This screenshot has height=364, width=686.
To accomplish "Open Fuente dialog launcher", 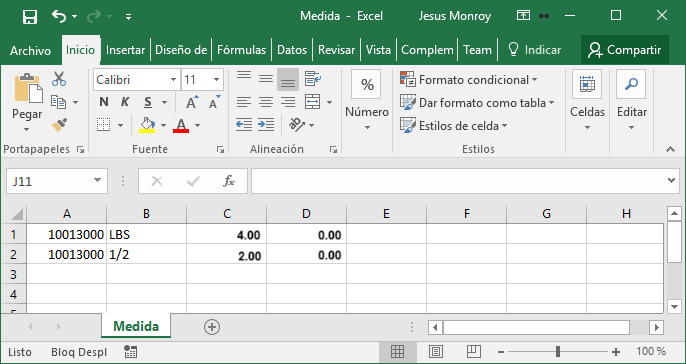I will [x=220, y=150].
